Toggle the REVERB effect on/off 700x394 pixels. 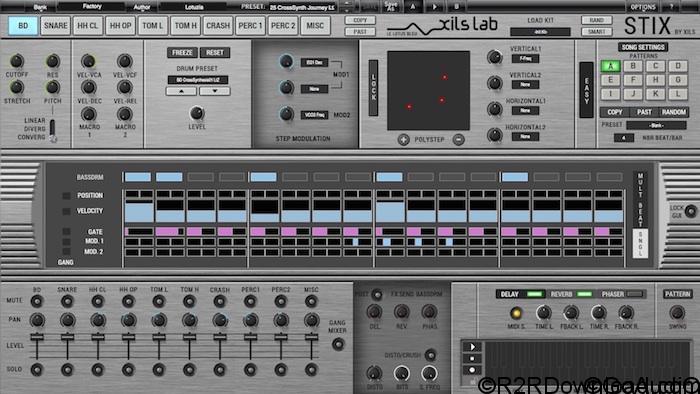[584, 294]
